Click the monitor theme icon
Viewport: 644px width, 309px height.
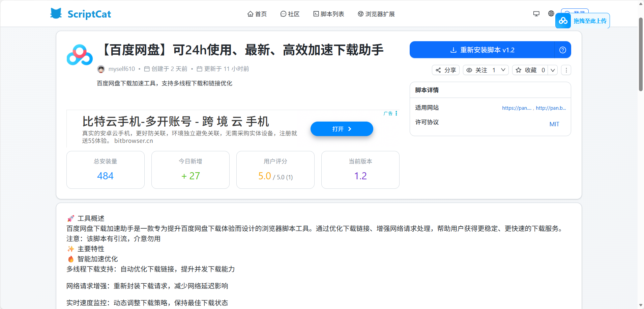pyautogui.click(x=536, y=14)
